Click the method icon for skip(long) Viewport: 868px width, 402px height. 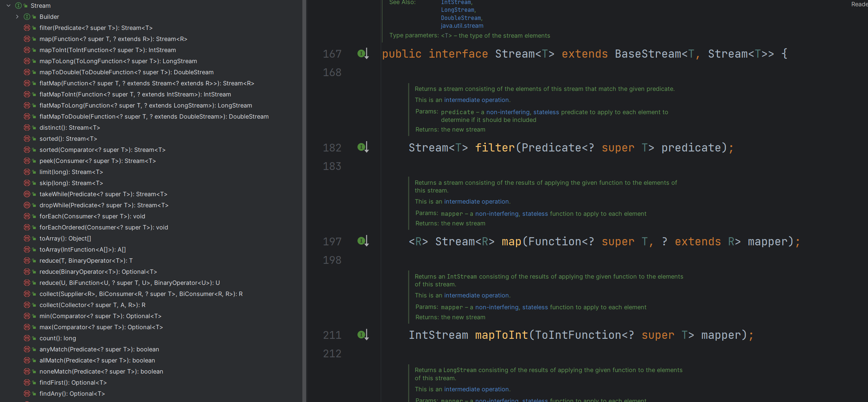[x=27, y=183]
